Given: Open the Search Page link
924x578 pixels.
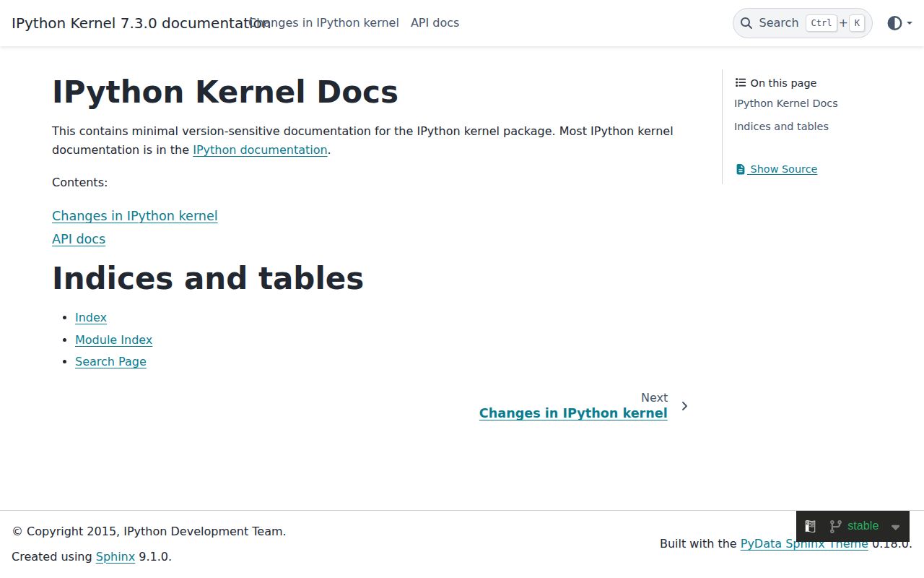Looking at the screenshot, I should click(x=110, y=361).
